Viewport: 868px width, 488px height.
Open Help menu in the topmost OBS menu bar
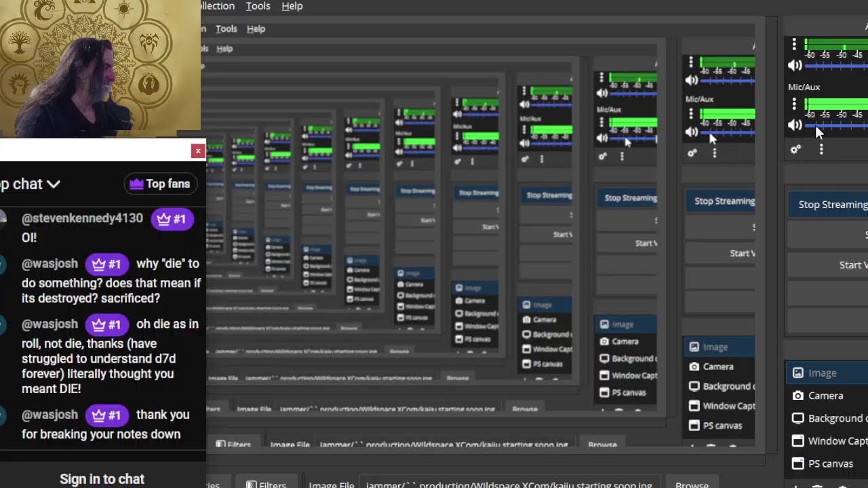[x=292, y=6]
